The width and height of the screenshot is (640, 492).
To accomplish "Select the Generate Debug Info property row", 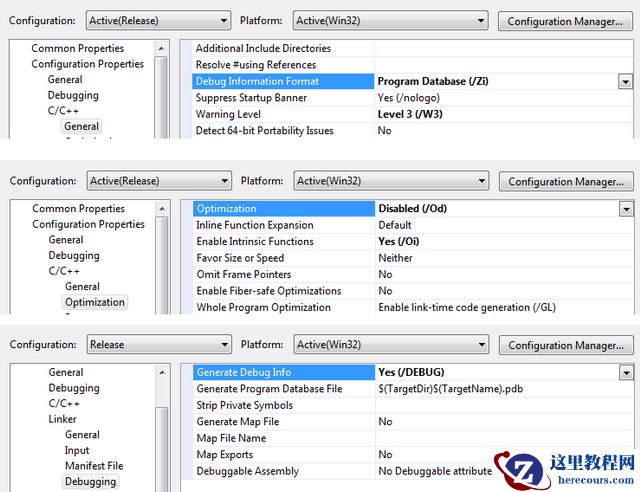I will click(413, 372).
